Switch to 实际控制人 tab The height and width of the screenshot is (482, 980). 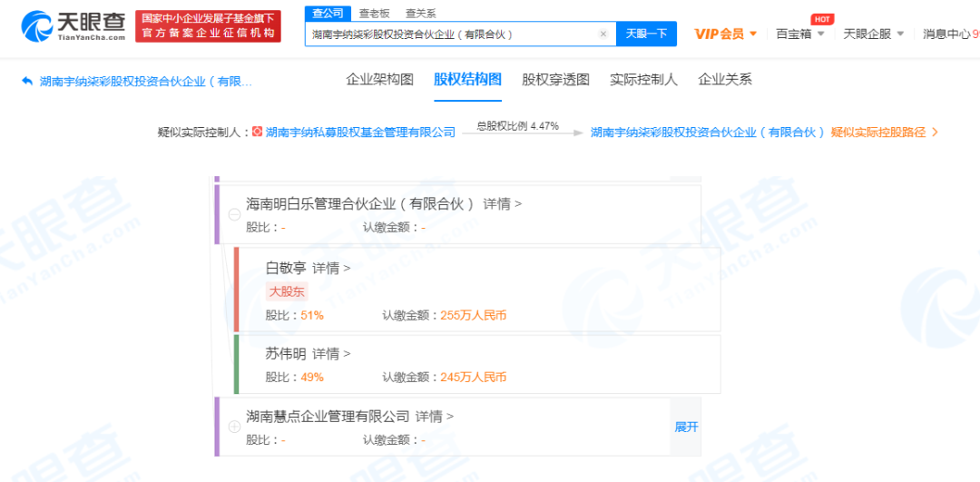pos(643,80)
